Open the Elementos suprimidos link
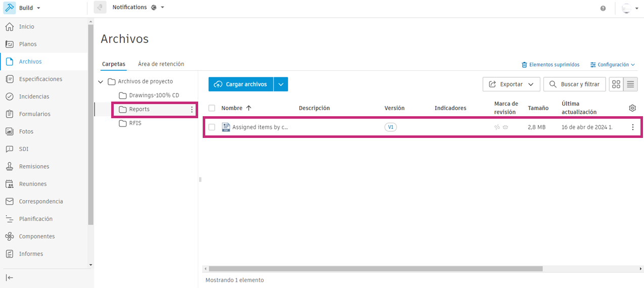The width and height of the screenshot is (644, 288). [x=550, y=65]
